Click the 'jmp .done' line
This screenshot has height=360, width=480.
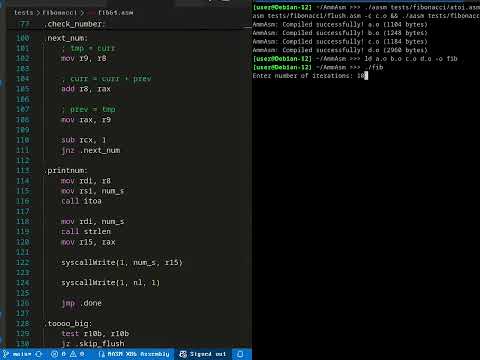[81, 303]
